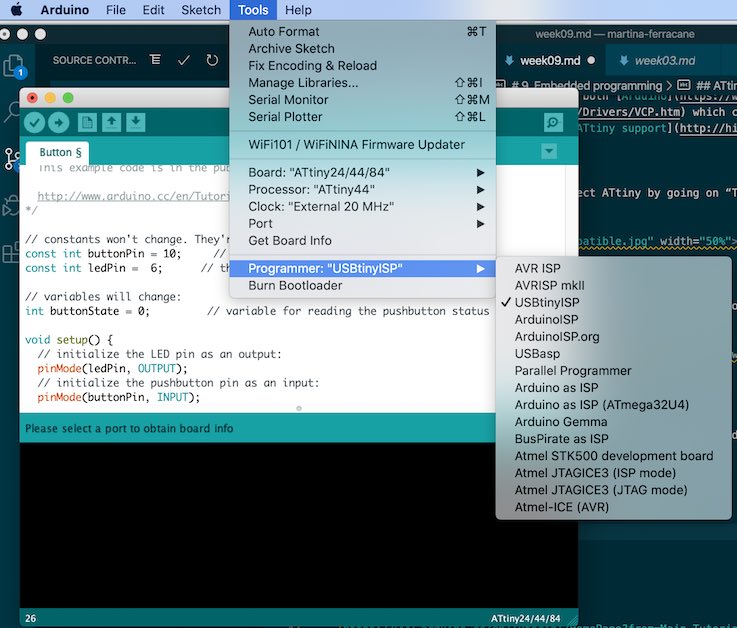The height and width of the screenshot is (628, 737).
Task: Select AVR ISP programmer
Action: 613,268
